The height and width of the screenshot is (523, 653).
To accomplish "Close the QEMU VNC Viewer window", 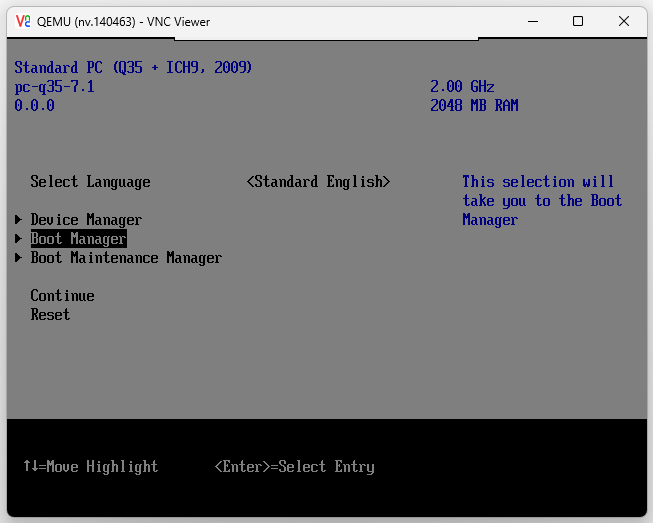I will pos(624,21).
